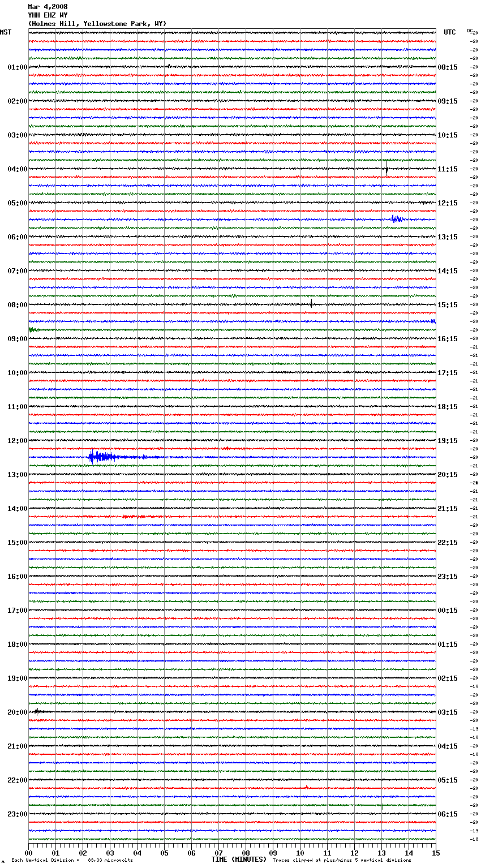Select the 21:00 MST time label
This screenshot has height=868, width=481.
tap(18, 746)
